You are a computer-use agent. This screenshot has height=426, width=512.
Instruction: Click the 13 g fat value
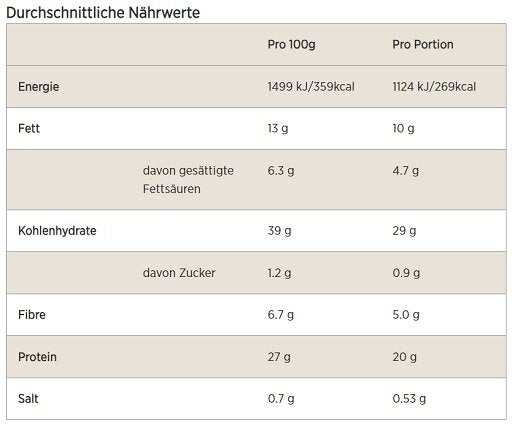point(278,128)
